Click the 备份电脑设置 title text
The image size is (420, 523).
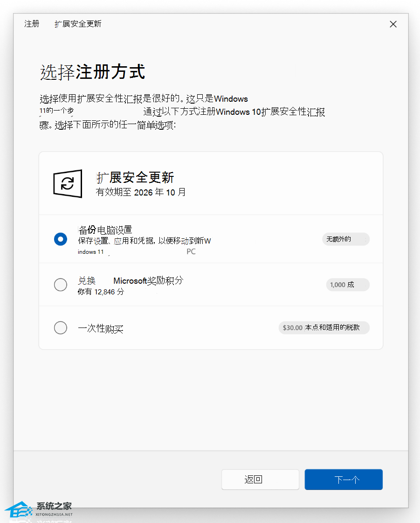tap(105, 230)
